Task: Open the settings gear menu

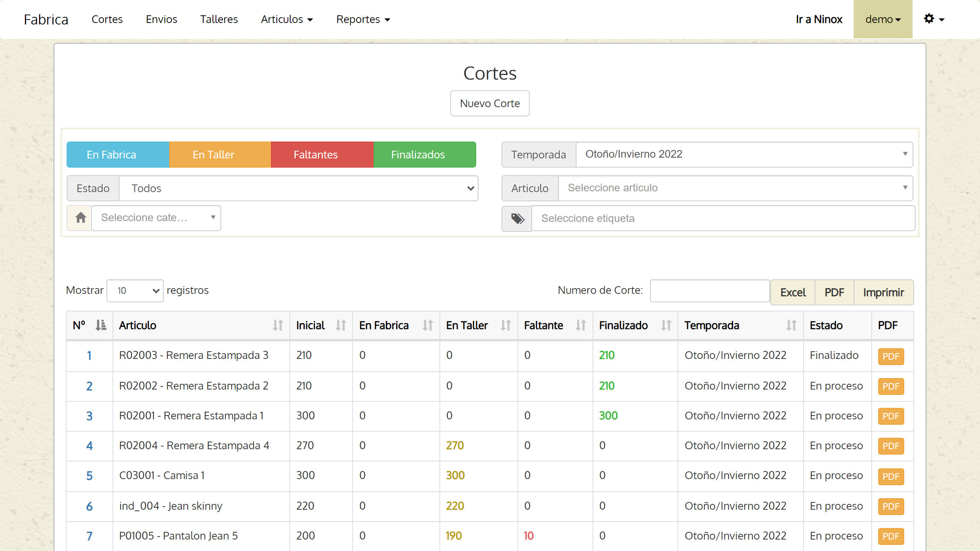Action: (x=934, y=19)
